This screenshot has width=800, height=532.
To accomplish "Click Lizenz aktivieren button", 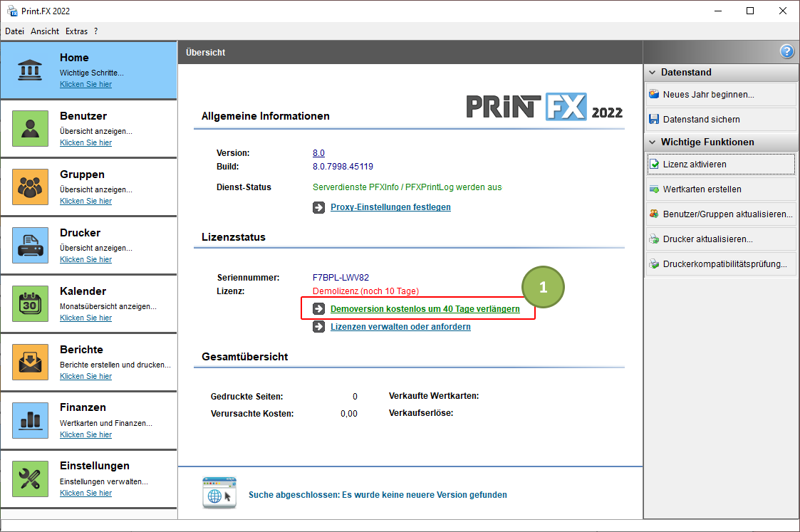I will (x=721, y=165).
